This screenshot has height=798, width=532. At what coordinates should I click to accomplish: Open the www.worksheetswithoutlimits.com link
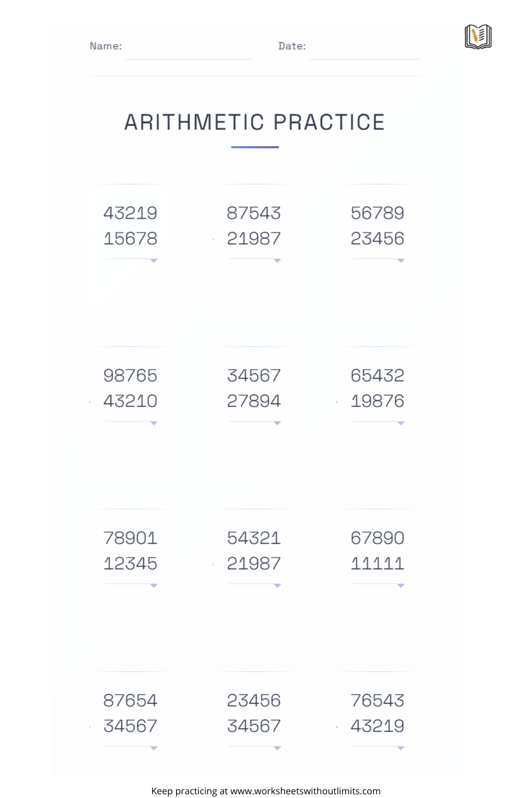click(305, 791)
